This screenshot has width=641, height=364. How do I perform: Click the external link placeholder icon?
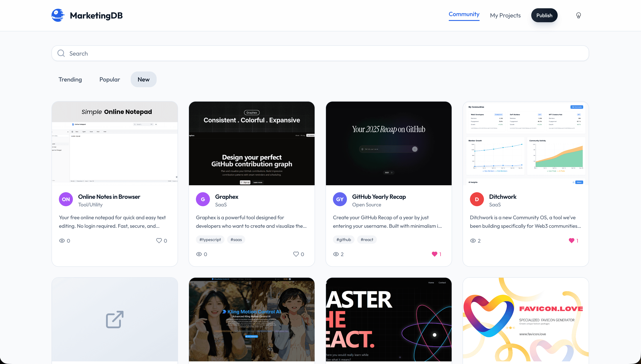115,319
